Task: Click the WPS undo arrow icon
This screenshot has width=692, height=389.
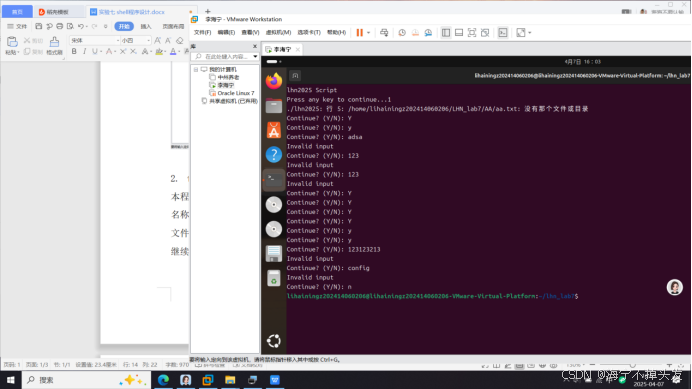Action: 81,26
